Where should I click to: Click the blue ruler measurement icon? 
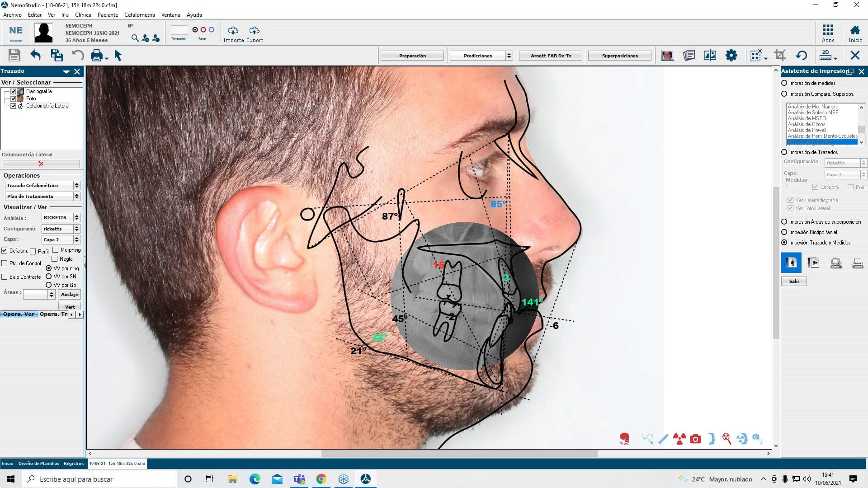(663, 438)
